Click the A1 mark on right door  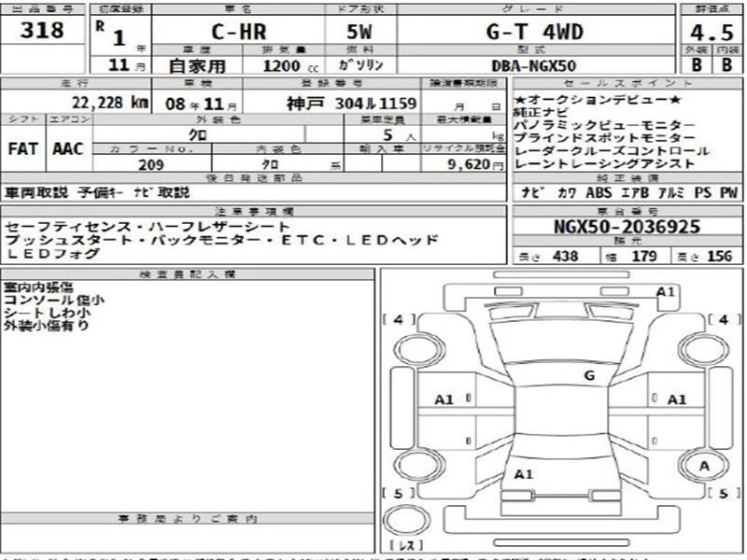click(x=676, y=399)
